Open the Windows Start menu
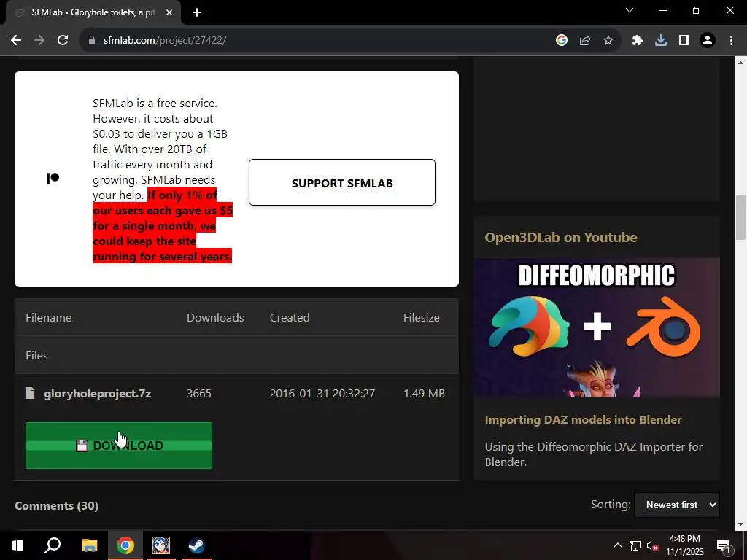The width and height of the screenshot is (747, 560). coord(18,545)
